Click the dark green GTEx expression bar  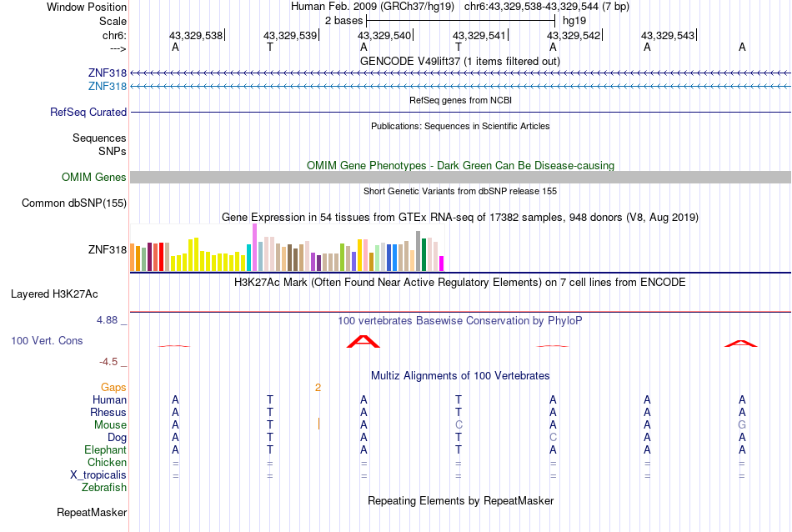424,254
